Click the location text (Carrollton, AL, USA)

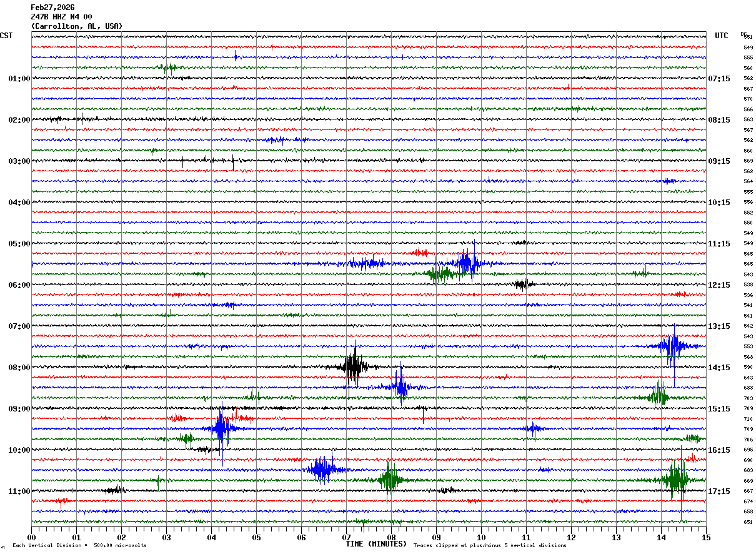click(77, 26)
